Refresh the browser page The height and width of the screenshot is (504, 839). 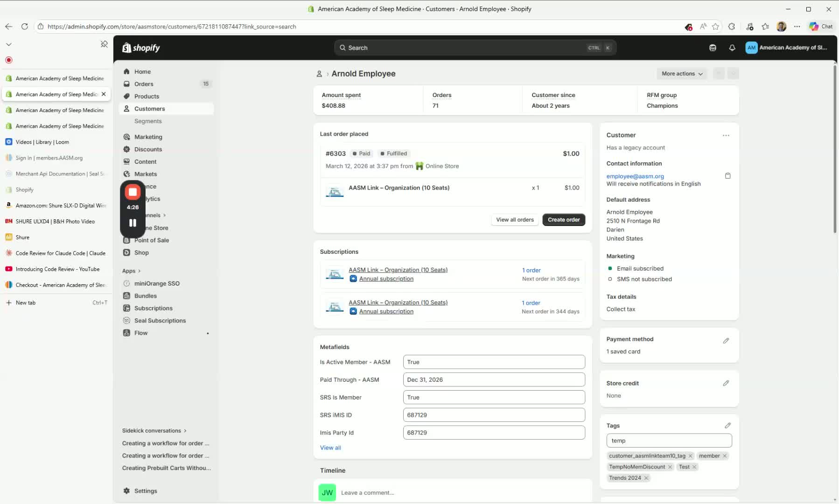[x=25, y=27]
